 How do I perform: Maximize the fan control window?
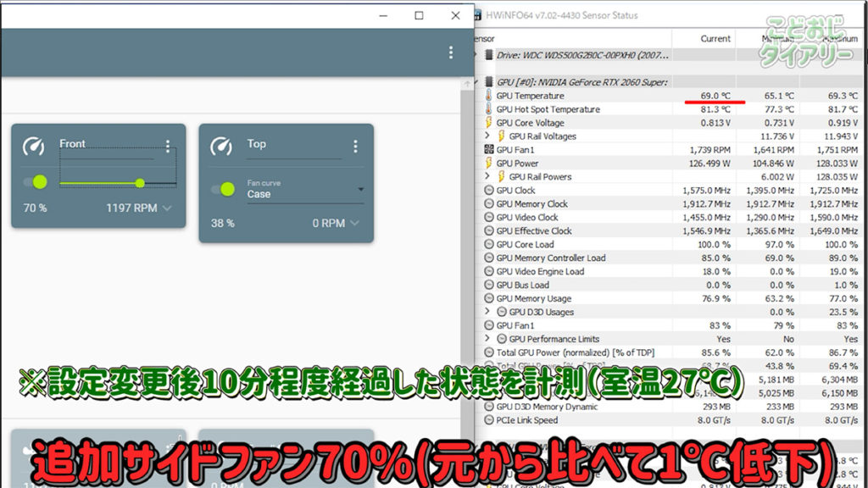click(419, 15)
